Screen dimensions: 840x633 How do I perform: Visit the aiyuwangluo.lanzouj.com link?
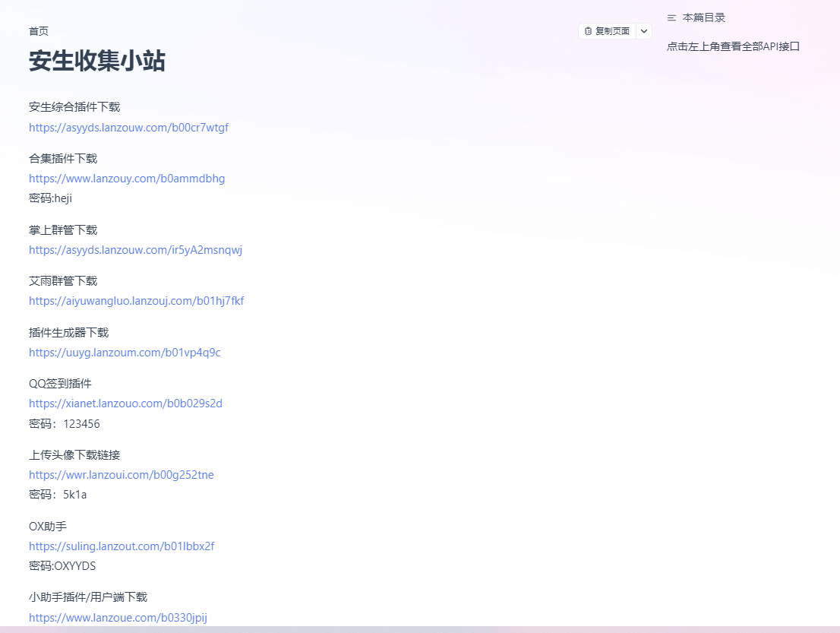point(136,301)
